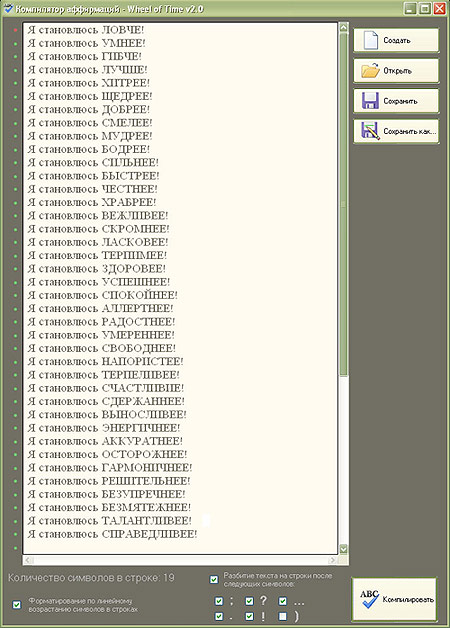
Task: Click the green marker beside УМНЕЕ line
Action: tap(16, 44)
